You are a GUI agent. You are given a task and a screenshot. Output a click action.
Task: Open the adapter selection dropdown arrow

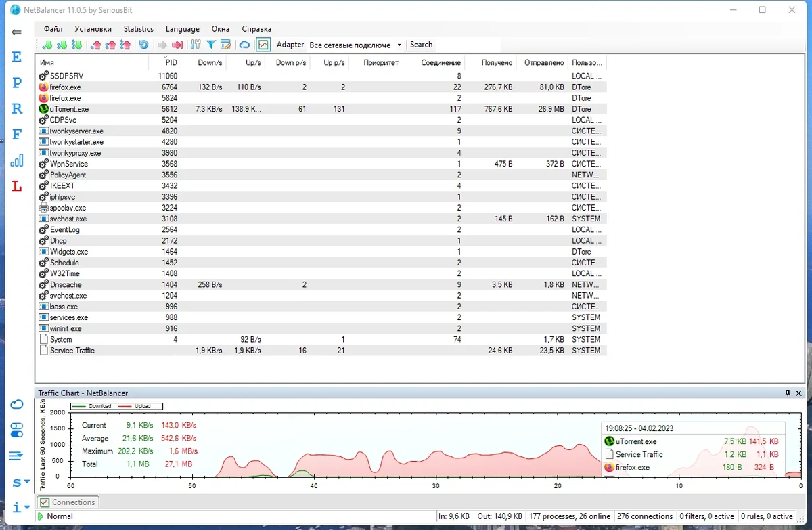click(399, 45)
